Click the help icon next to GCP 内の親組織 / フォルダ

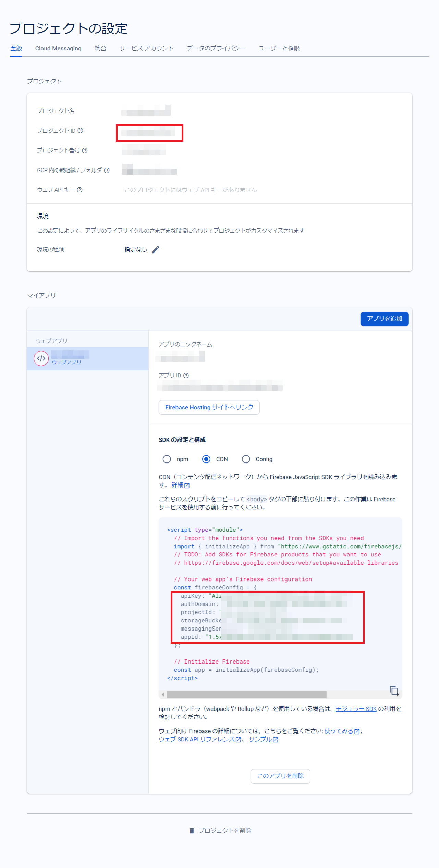[x=107, y=170]
